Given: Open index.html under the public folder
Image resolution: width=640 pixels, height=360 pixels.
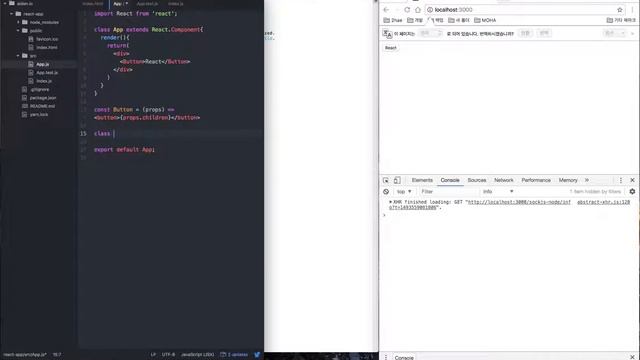Looking at the screenshot, I should point(47,47).
